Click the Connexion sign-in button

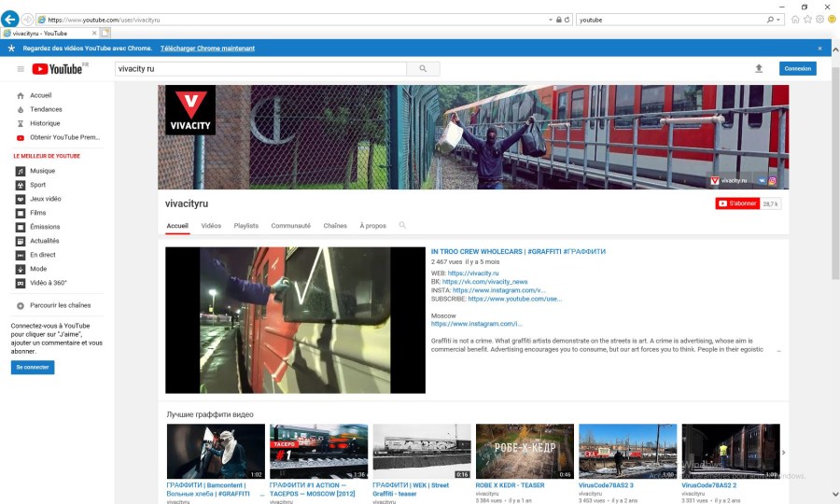797,68
